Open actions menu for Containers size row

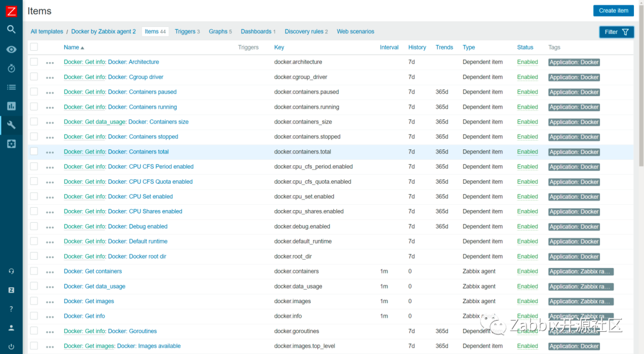click(49, 122)
